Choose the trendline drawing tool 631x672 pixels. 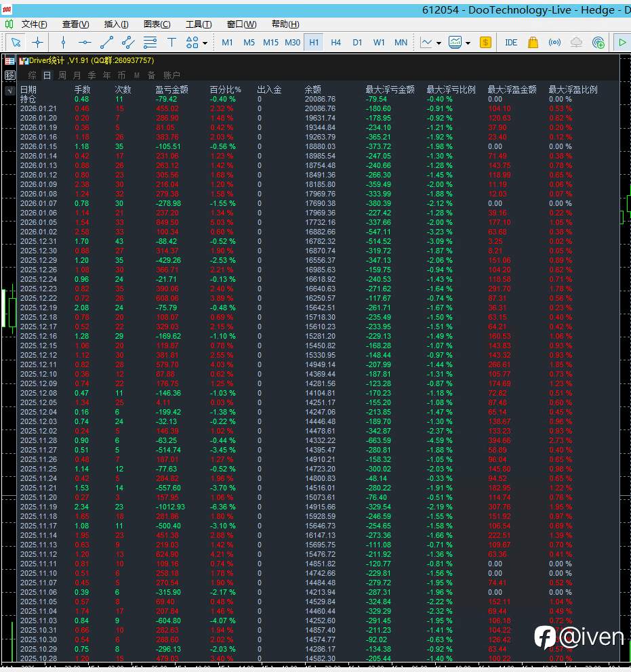106,43
